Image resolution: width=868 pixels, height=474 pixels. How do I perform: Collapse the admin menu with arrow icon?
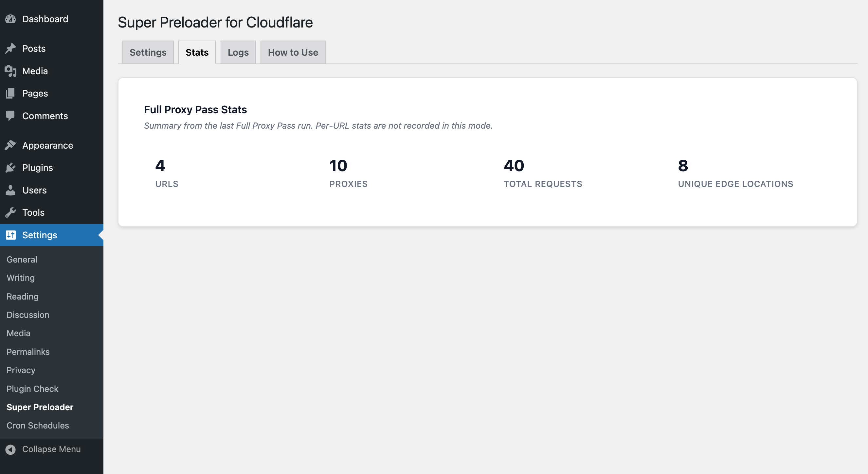10,449
